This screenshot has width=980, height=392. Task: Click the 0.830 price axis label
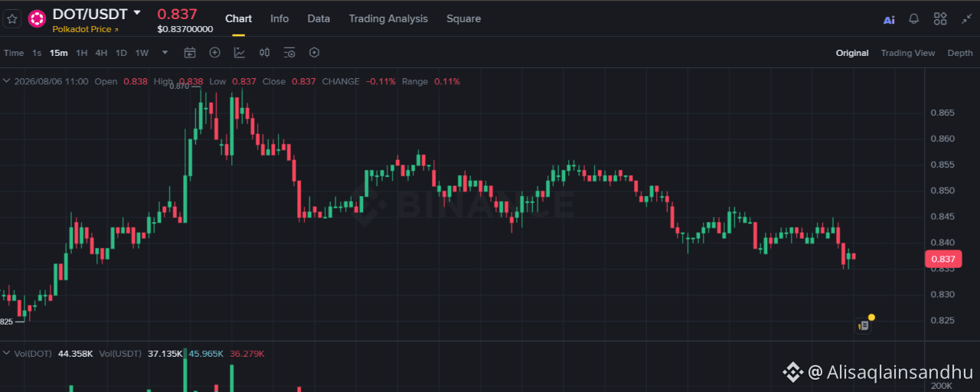point(942,294)
